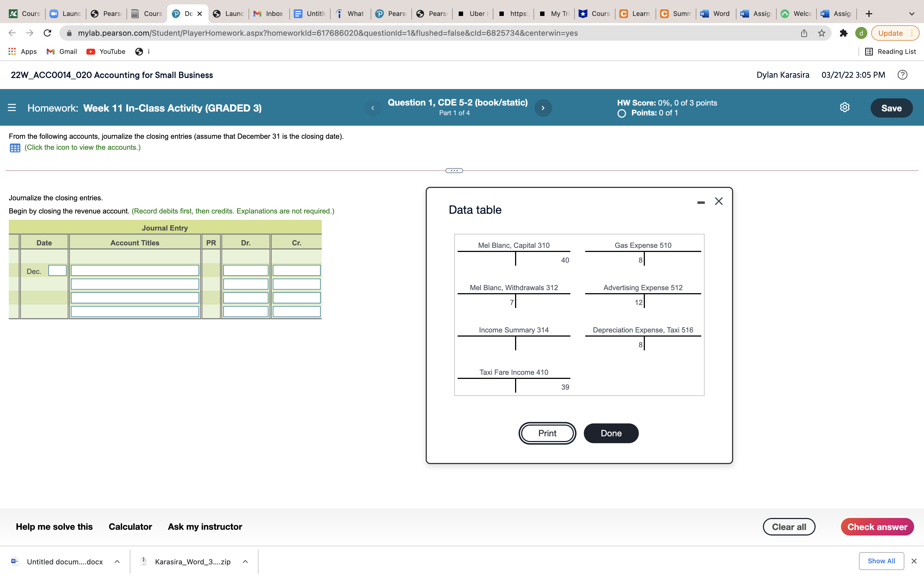Image resolution: width=924 pixels, height=577 pixels.
Task: Click the settings gear icon in header
Action: tap(844, 108)
